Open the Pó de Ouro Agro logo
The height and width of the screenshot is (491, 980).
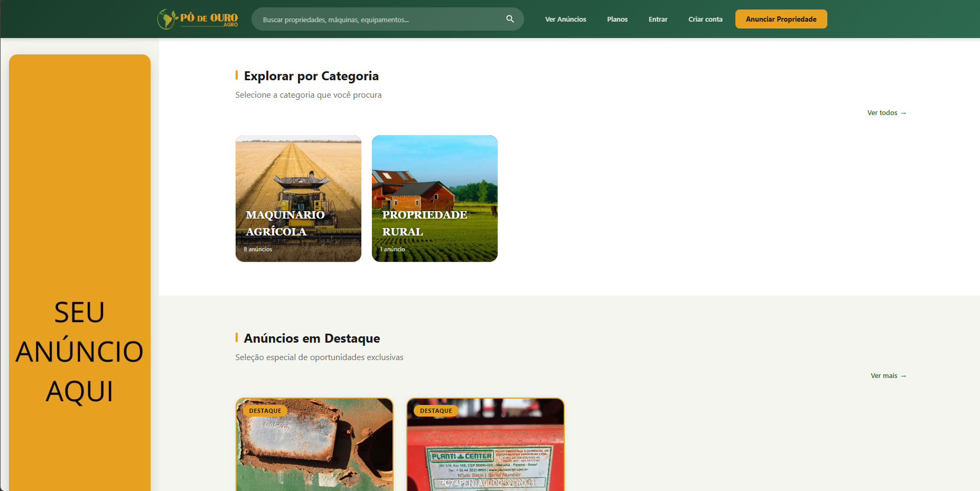(198, 19)
